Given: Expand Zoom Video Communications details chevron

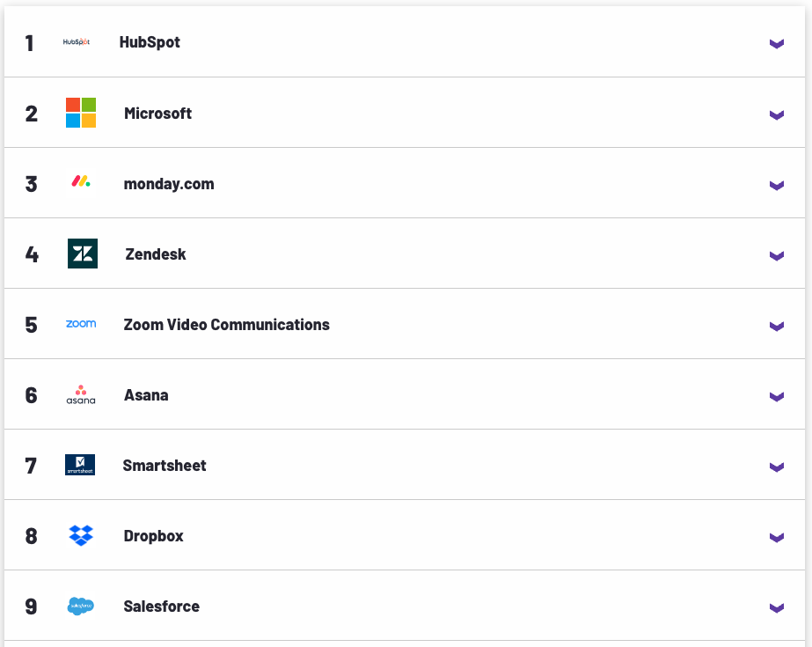Looking at the screenshot, I should [776, 326].
